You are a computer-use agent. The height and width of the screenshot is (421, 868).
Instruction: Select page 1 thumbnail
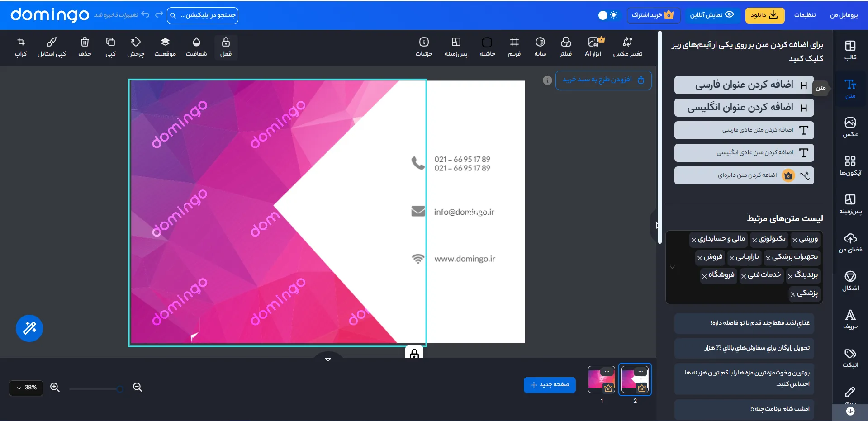601,379
